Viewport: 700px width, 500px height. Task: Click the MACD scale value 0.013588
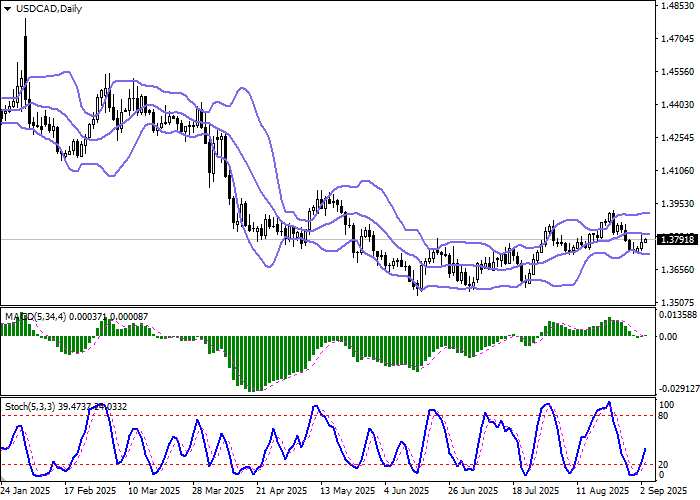[678, 315]
